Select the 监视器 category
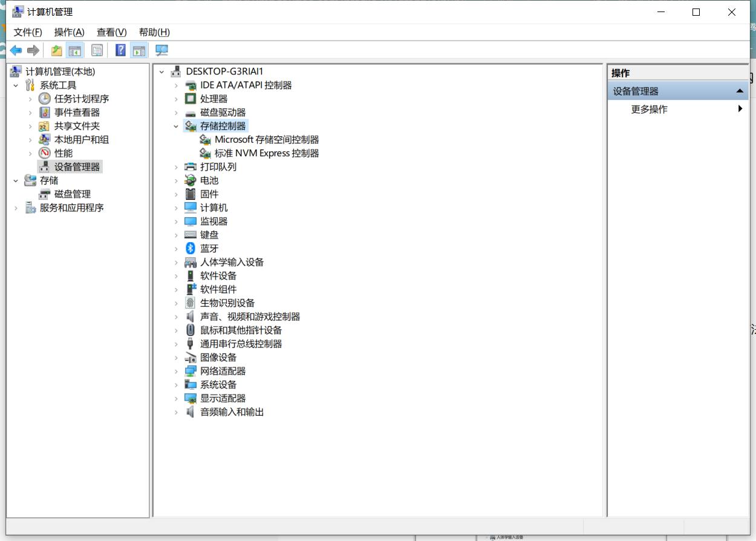This screenshot has width=756, height=541. (214, 221)
